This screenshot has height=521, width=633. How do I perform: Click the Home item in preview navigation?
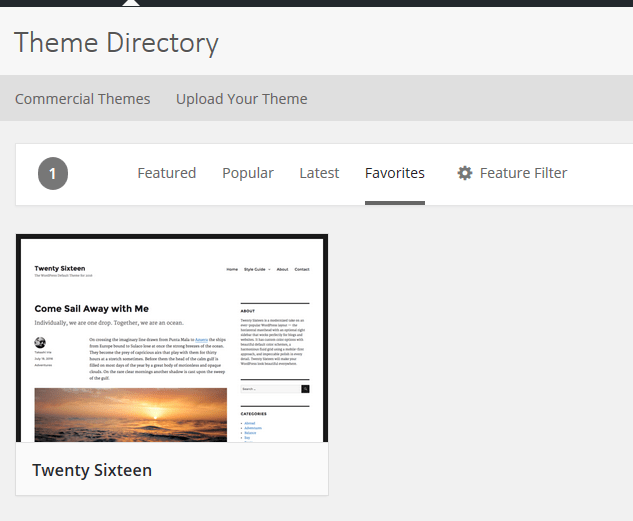coord(232,269)
